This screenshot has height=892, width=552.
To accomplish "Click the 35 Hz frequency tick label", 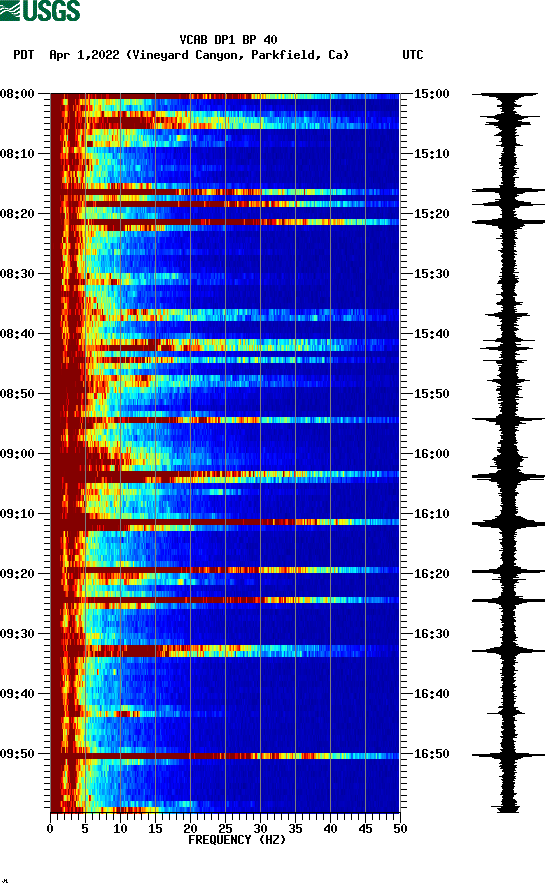I will [295, 829].
